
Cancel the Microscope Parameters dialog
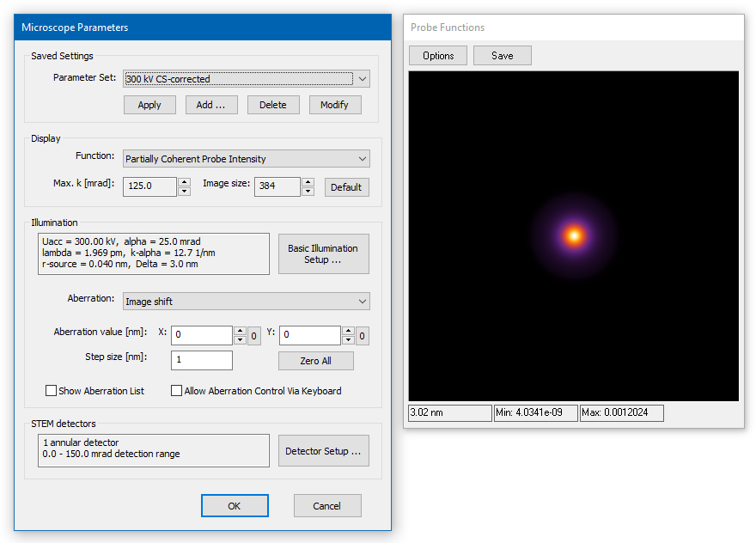327,505
